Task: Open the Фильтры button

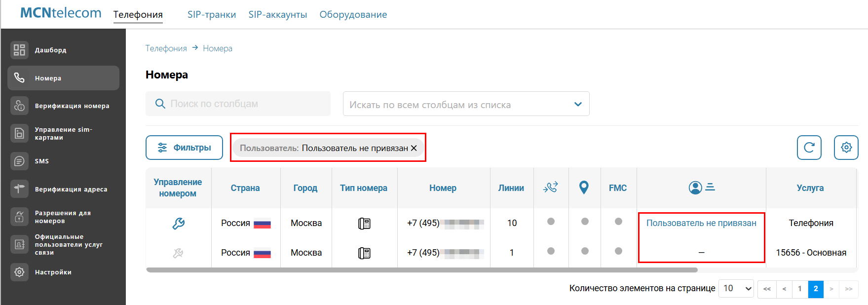Action: (184, 148)
